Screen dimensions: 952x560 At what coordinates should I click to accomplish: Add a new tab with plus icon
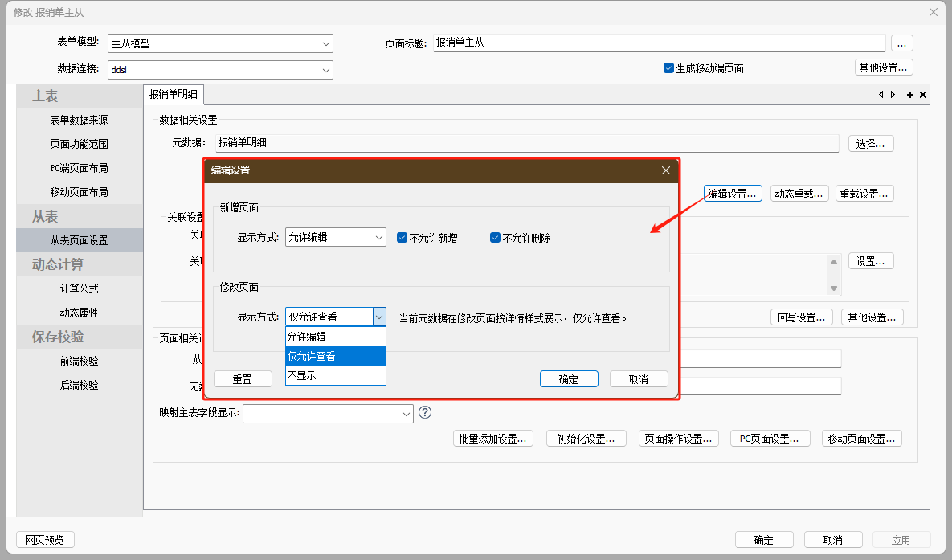click(x=910, y=95)
